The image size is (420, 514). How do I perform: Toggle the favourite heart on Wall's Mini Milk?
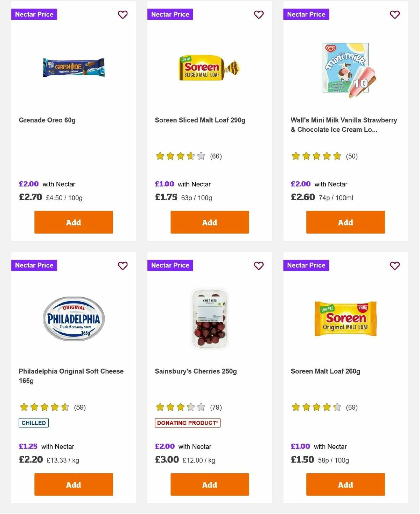tap(394, 15)
